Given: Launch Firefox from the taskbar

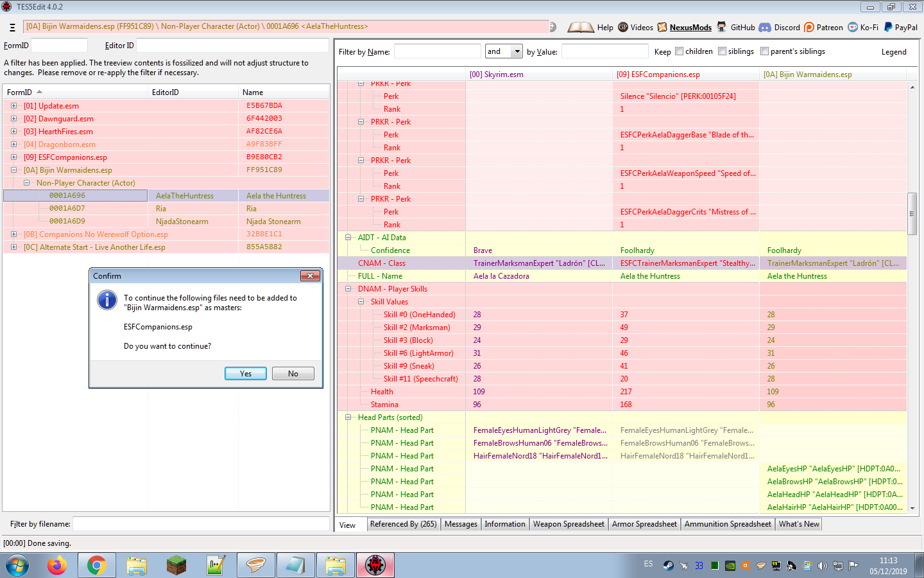Looking at the screenshot, I should point(57,566).
